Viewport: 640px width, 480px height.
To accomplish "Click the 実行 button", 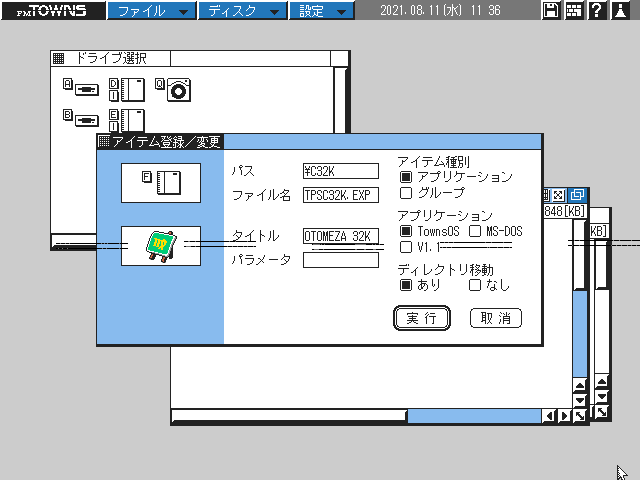I will click(x=422, y=318).
